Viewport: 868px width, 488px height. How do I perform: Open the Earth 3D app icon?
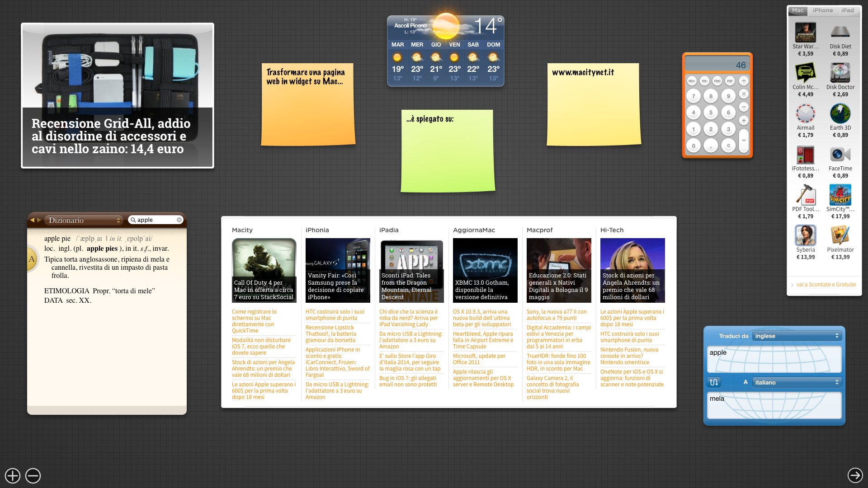[x=840, y=114]
